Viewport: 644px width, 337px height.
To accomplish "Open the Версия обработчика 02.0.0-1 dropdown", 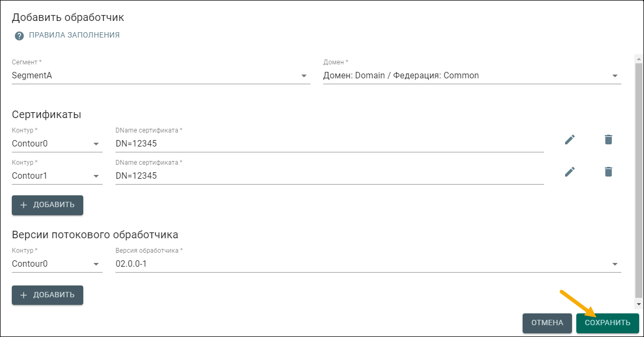I will pyautogui.click(x=368, y=264).
